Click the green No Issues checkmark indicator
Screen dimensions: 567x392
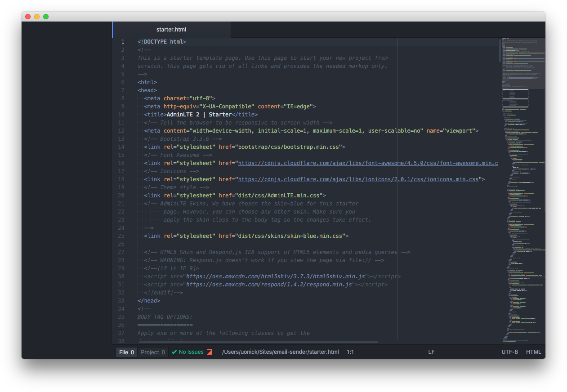(x=188, y=352)
